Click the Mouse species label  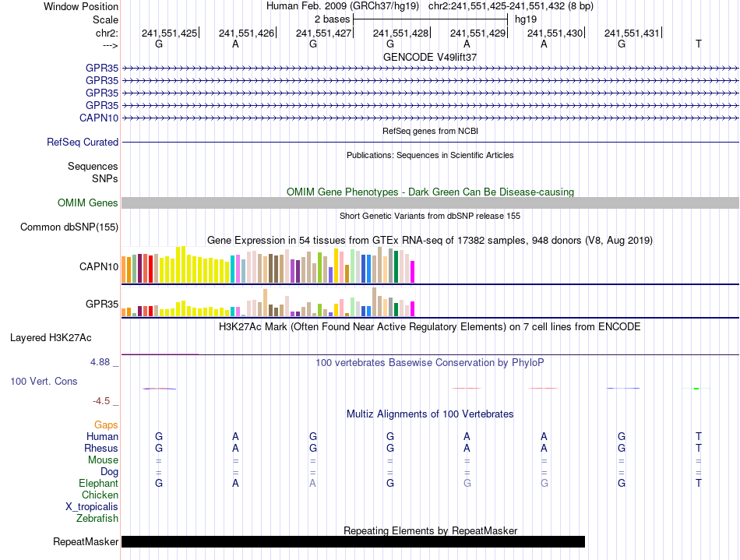[x=103, y=460]
